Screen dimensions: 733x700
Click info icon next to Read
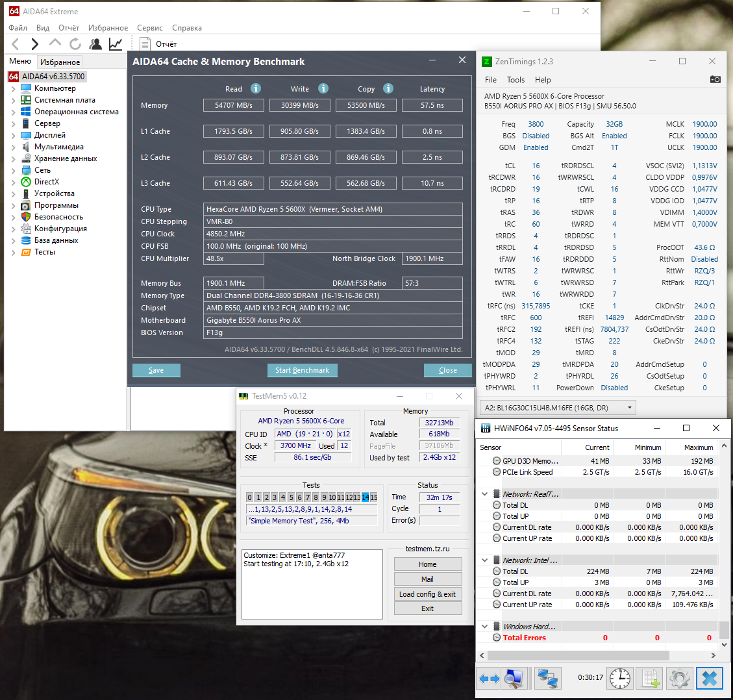pyautogui.click(x=256, y=88)
